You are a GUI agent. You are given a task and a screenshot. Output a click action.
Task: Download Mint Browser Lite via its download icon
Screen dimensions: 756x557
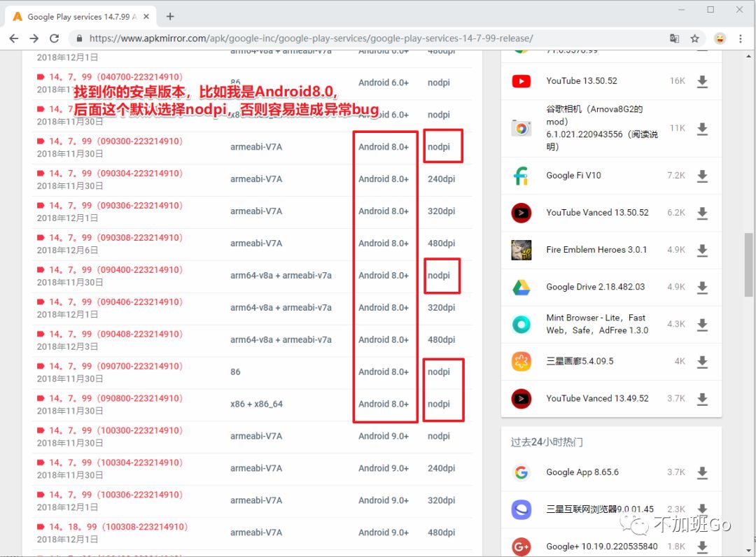[x=703, y=324]
